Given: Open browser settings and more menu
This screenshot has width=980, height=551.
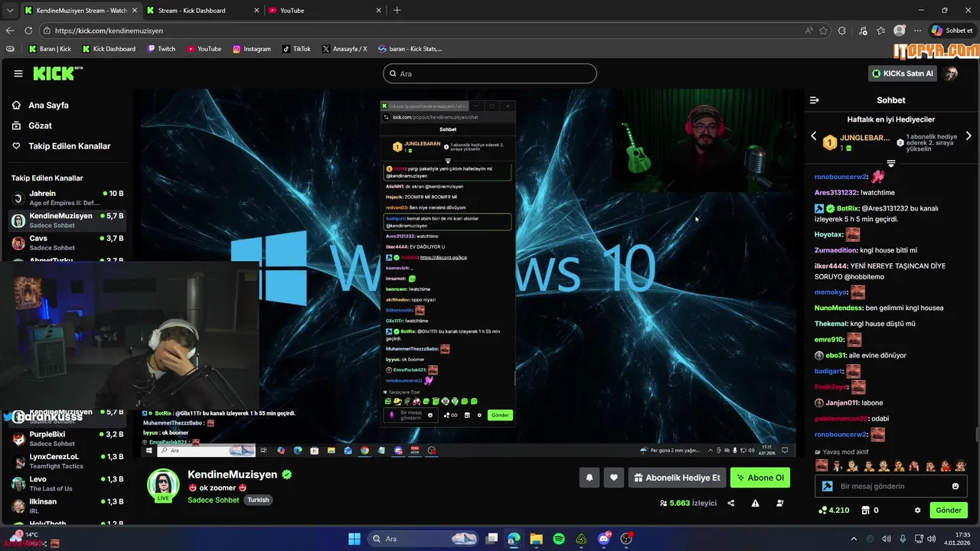Looking at the screenshot, I should 917,31.
